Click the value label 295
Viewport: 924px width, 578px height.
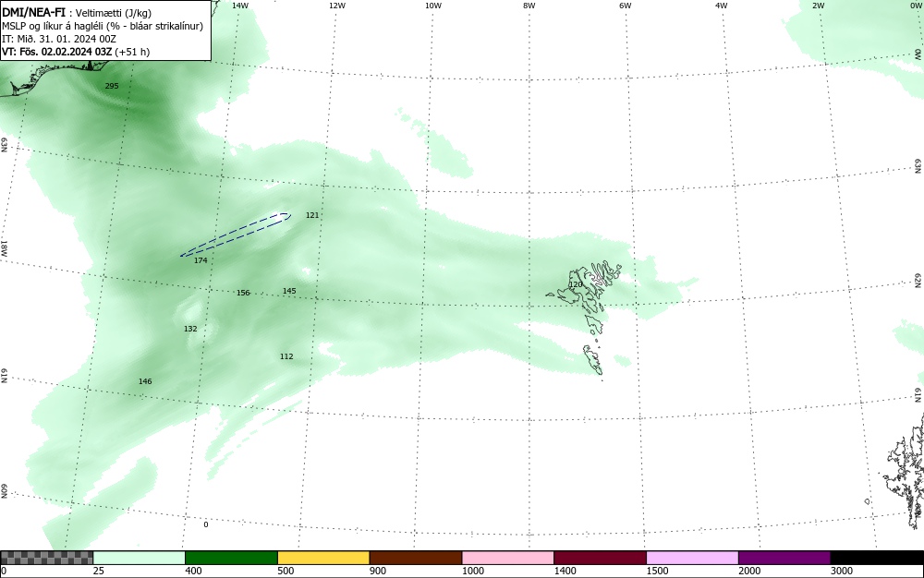(x=112, y=86)
